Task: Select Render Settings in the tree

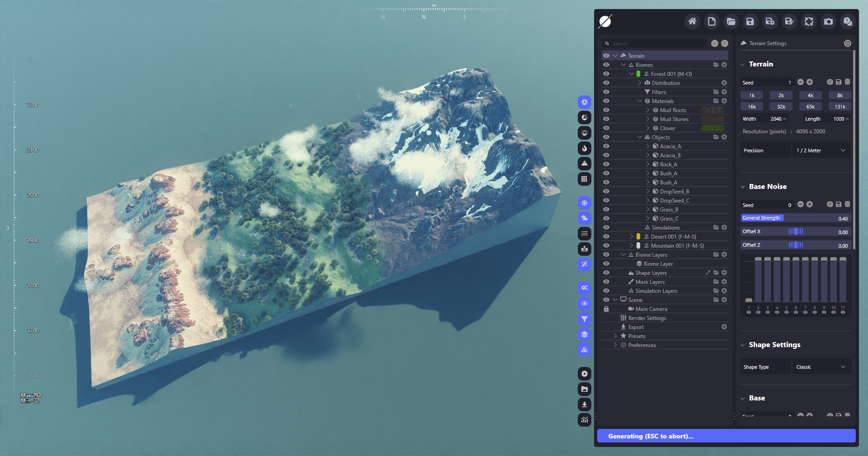Action: pyautogui.click(x=647, y=318)
